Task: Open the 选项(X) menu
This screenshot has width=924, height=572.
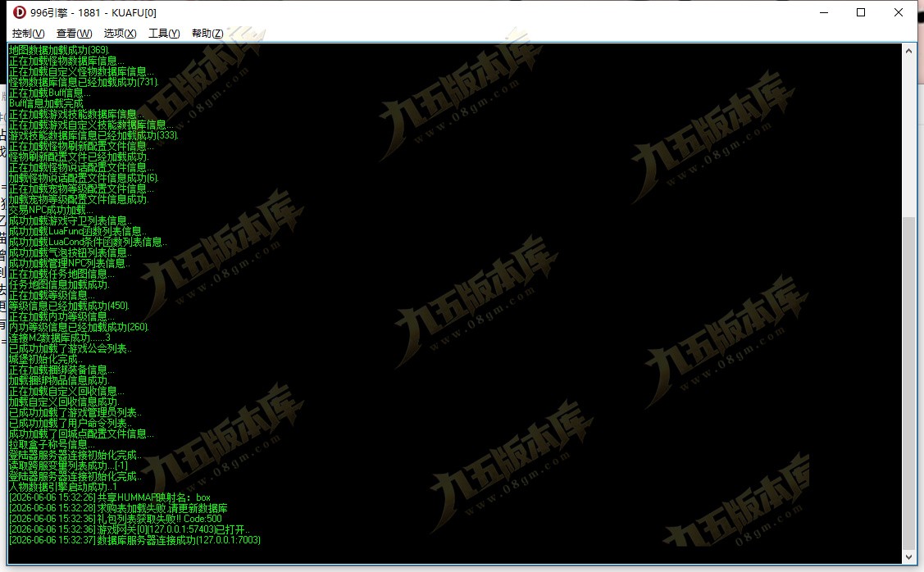Action: point(121,34)
